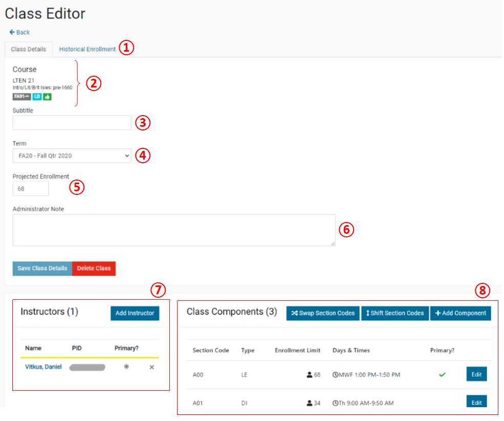Click the Swap Section Codes button

click(322, 314)
